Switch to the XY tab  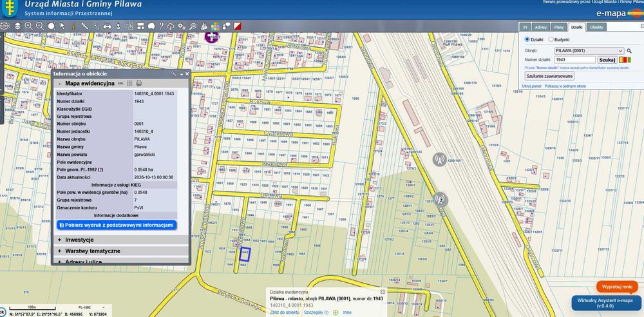(525, 27)
